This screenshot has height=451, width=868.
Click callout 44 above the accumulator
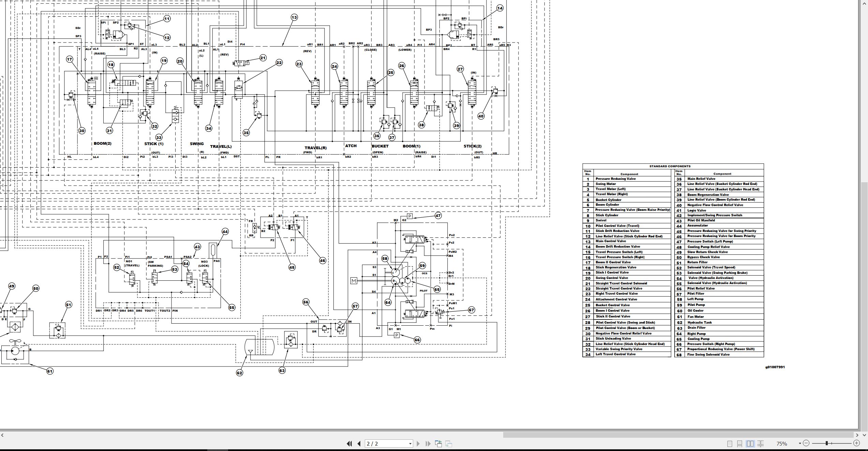[x=225, y=231]
